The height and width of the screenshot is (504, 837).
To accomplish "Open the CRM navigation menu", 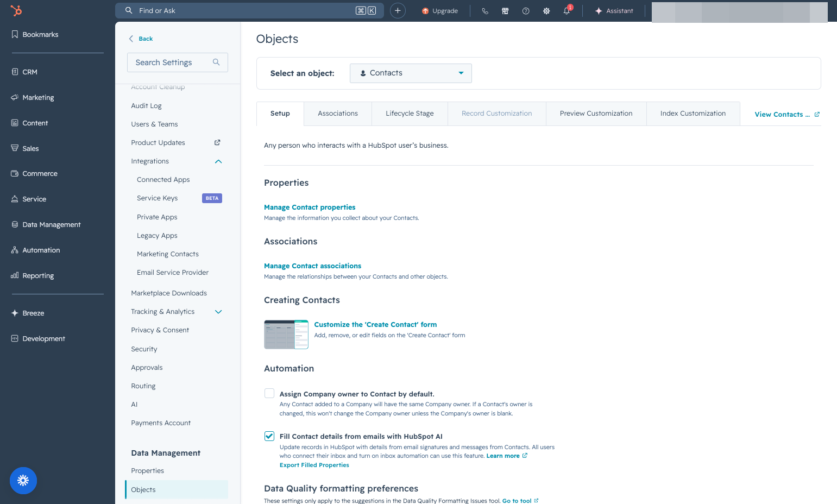I will coord(24,72).
